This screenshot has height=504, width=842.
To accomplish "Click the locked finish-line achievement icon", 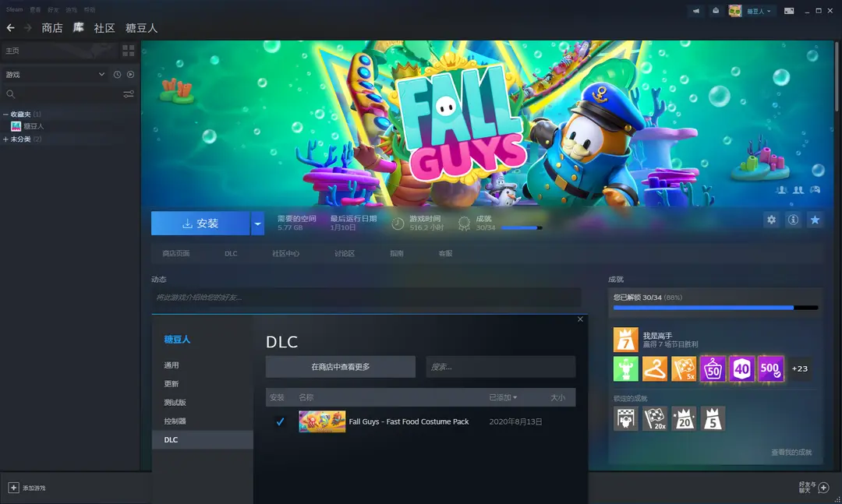I will 625,418.
